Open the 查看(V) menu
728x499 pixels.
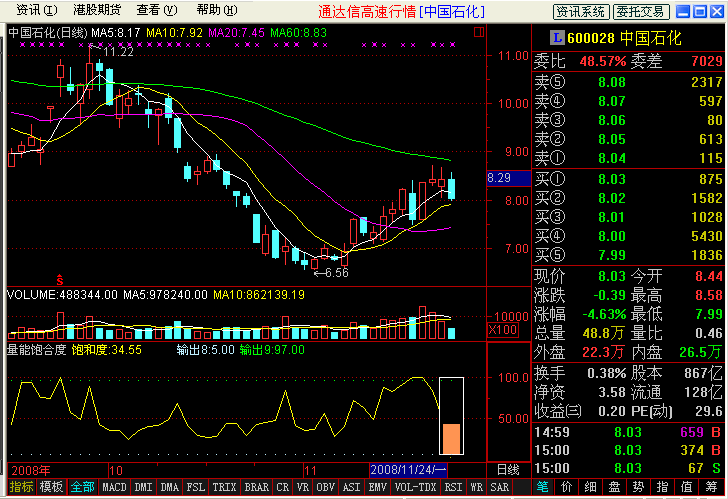coord(157,10)
